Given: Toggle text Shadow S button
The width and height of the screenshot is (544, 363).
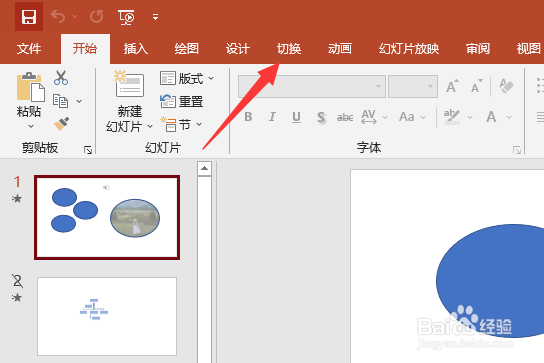Looking at the screenshot, I should click(x=321, y=117).
